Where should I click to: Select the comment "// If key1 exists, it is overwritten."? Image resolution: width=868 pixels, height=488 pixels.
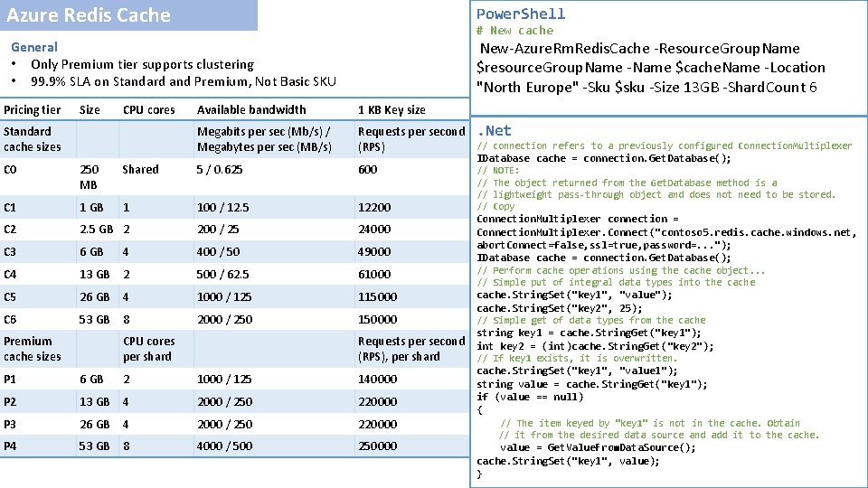tap(577, 358)
